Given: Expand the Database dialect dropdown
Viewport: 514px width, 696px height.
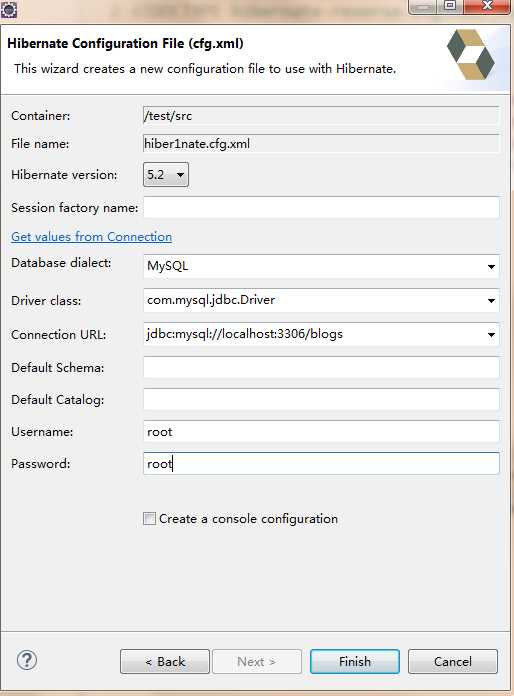Looking at the screenshot, I should pyautogui.click(x=491, y=266).
